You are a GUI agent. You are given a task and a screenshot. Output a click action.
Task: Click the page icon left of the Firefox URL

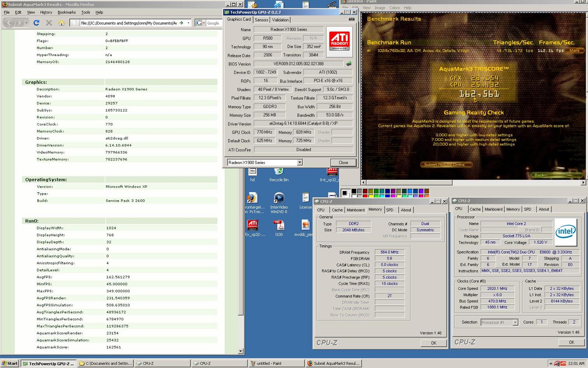point(75,23)
